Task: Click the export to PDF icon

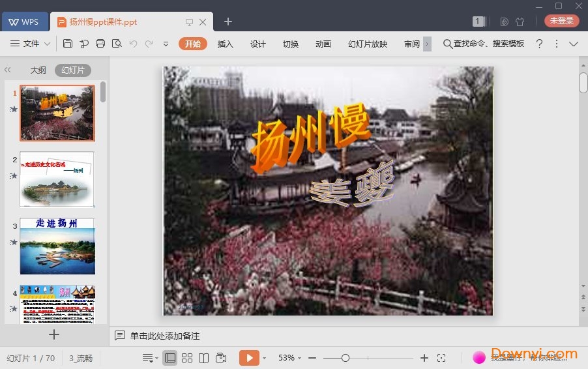Action: coord(84,44)
